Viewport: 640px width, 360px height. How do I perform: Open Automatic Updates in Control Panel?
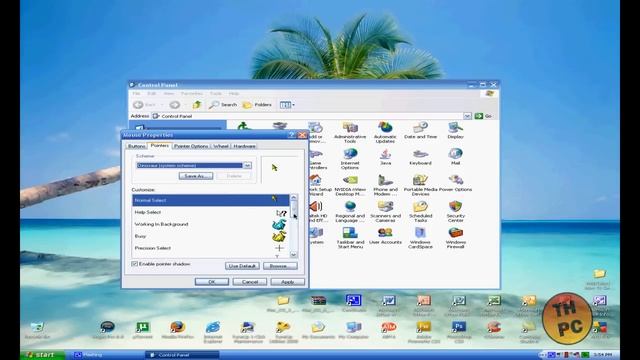tap(385, 132)
